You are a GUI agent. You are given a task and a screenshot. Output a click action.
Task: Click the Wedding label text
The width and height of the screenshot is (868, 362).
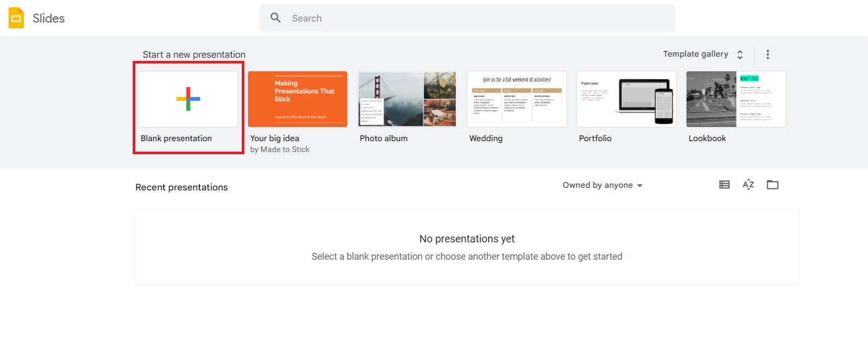[x=486, y=139]
